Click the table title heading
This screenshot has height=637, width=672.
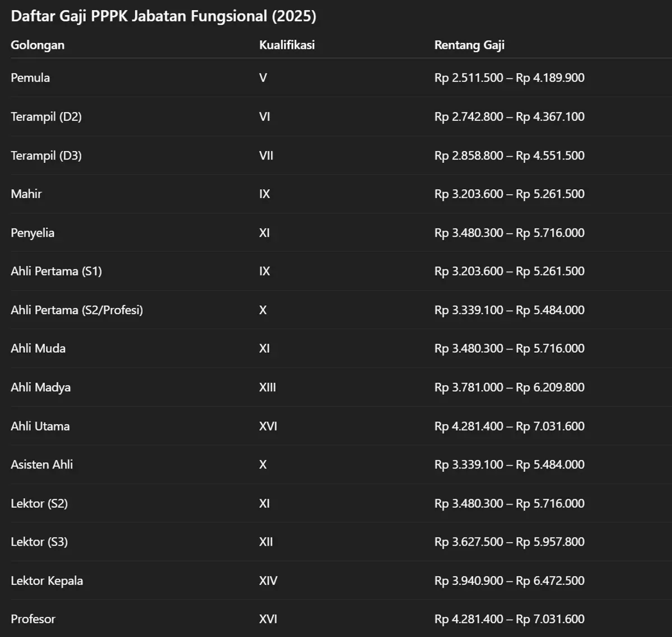[164, 16]
